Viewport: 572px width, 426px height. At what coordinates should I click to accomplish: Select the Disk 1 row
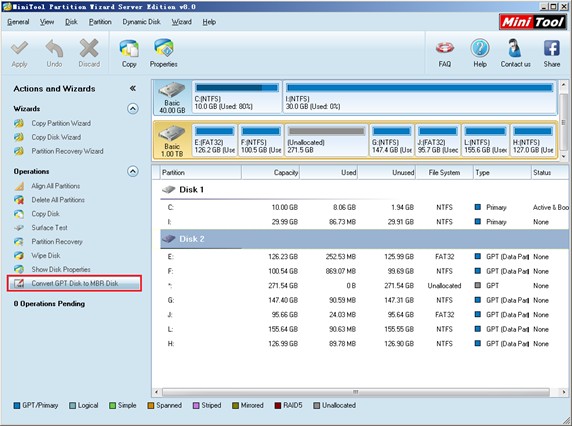pyautogui.click(x=364, y=190)
